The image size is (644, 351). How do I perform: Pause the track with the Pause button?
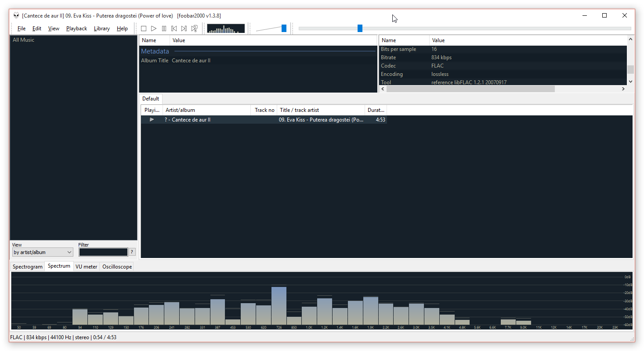(x=164, y=29)
